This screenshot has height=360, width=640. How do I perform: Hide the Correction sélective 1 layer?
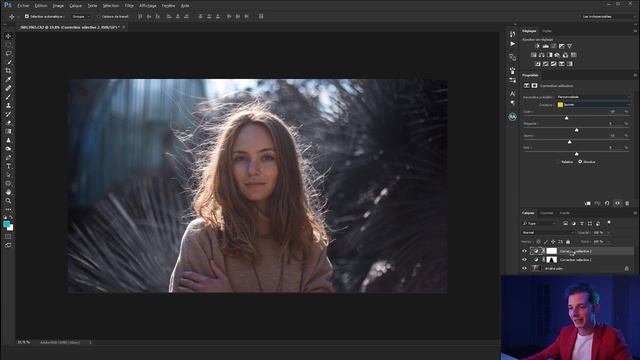pyautogui.click(x=524, y=260)
